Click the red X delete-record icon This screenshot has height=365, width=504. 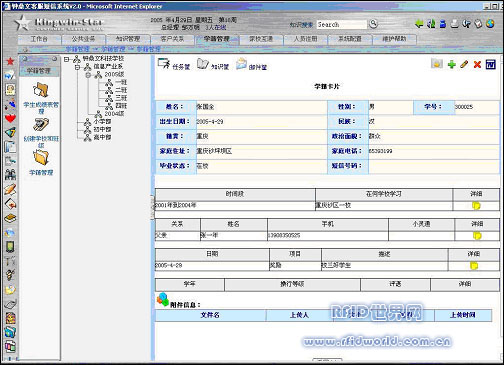tap(477, 64)
